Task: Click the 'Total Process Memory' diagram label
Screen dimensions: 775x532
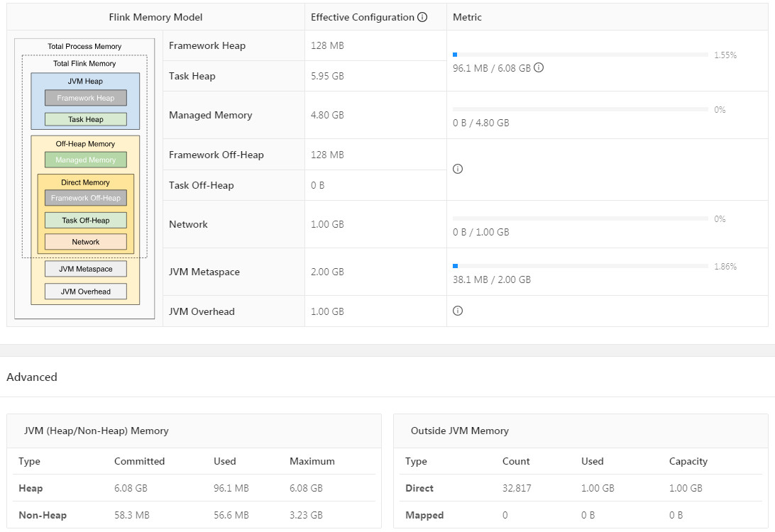Action: pos(84,46)
